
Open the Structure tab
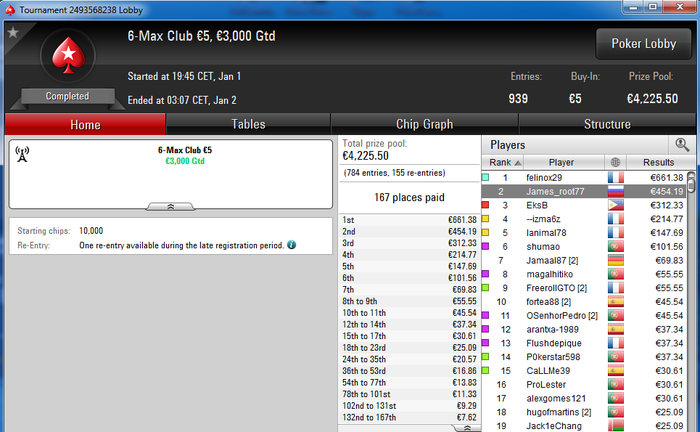point(607,124)
